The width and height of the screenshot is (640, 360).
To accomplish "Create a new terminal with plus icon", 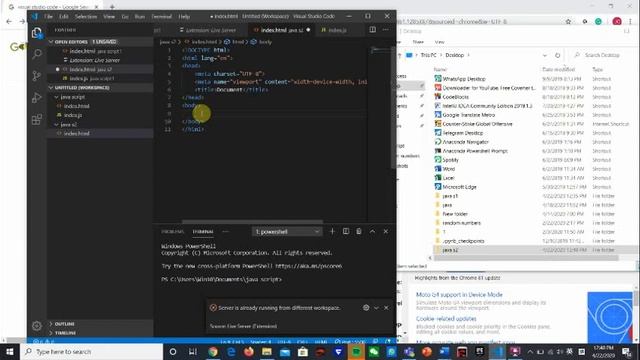I will point(332,231).
